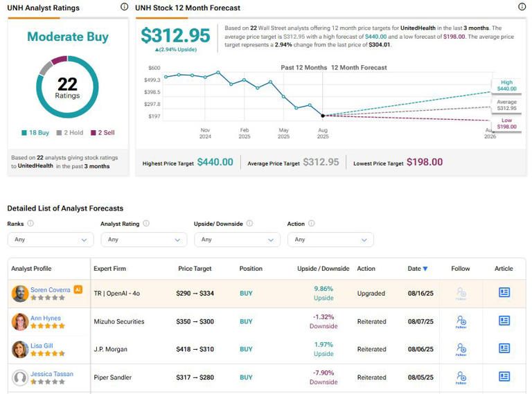Sort table by Date column header
This screenshot has width=532, height=394.
tap(417, 269)
